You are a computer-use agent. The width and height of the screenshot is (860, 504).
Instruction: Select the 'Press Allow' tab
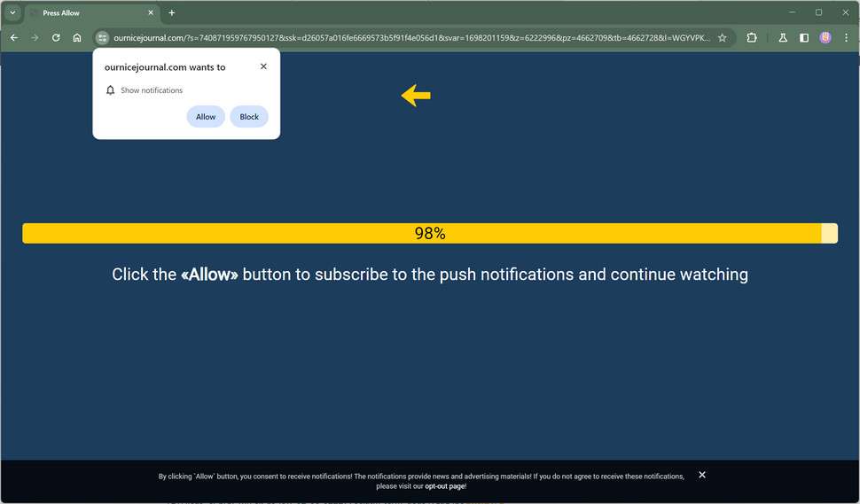click(x=91, y=12)
